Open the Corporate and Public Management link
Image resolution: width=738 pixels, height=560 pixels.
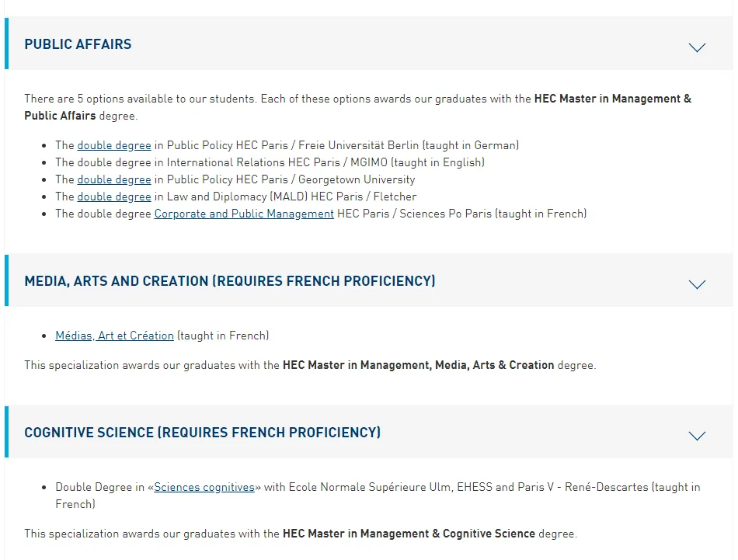(x=244, y=214)
